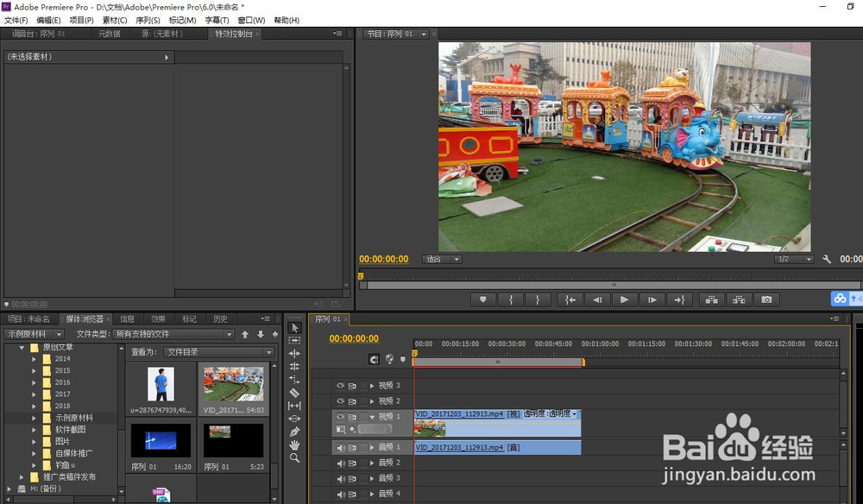Screen dimensions: 863x504
Task: Toggle the timeline Snap magnet icon
Action: point(374,359)
